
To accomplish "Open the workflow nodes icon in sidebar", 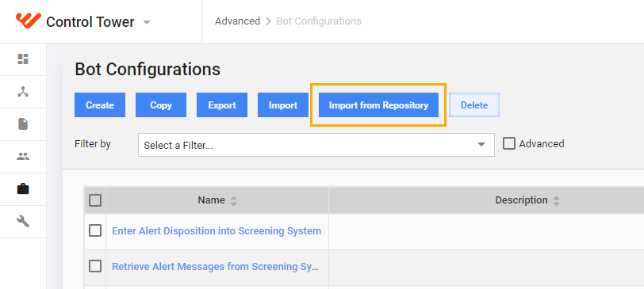I will point(23,92).
